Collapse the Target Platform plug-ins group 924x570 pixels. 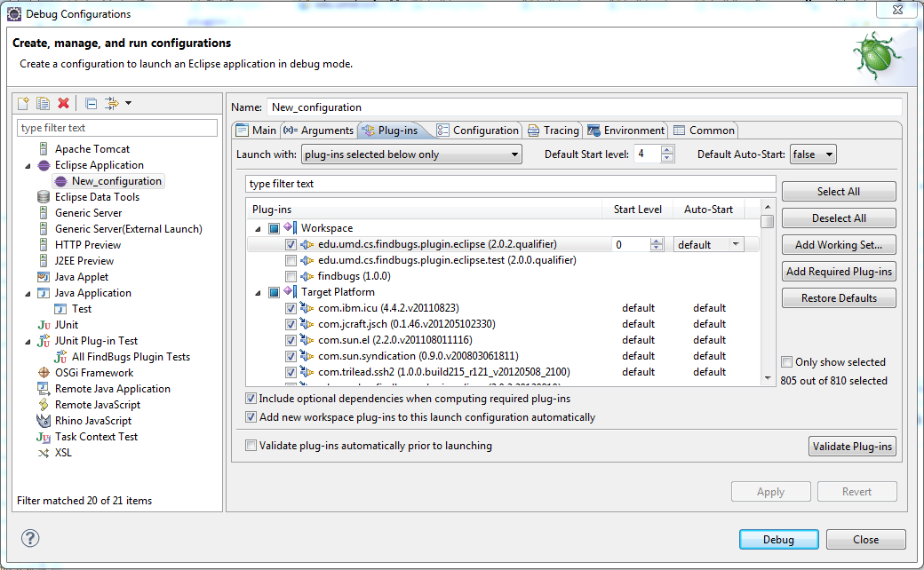point(258,293)
